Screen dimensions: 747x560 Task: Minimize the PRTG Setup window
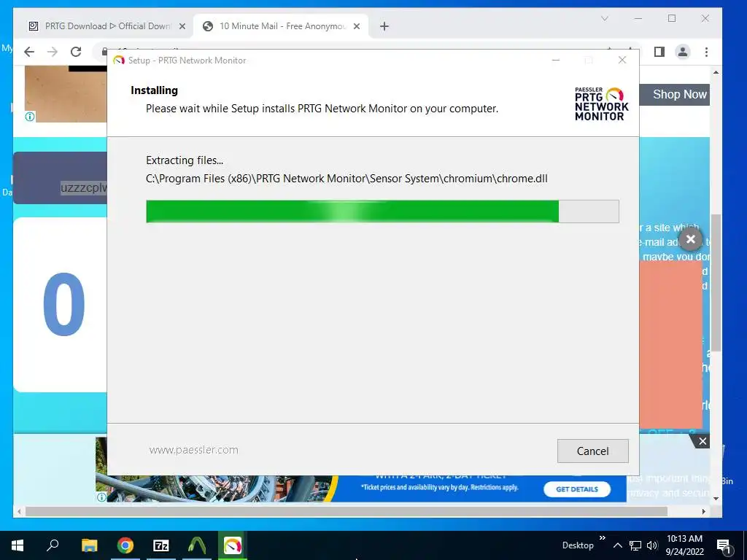tap(555, 60)
